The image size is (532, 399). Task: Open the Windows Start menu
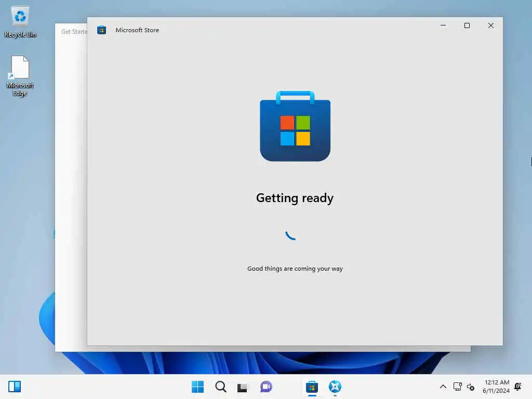pos(197,387)
